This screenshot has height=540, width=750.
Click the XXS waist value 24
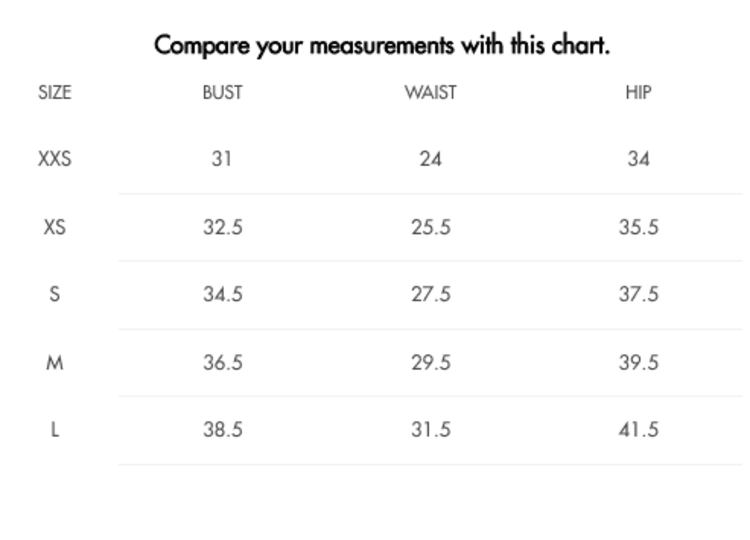430,159
